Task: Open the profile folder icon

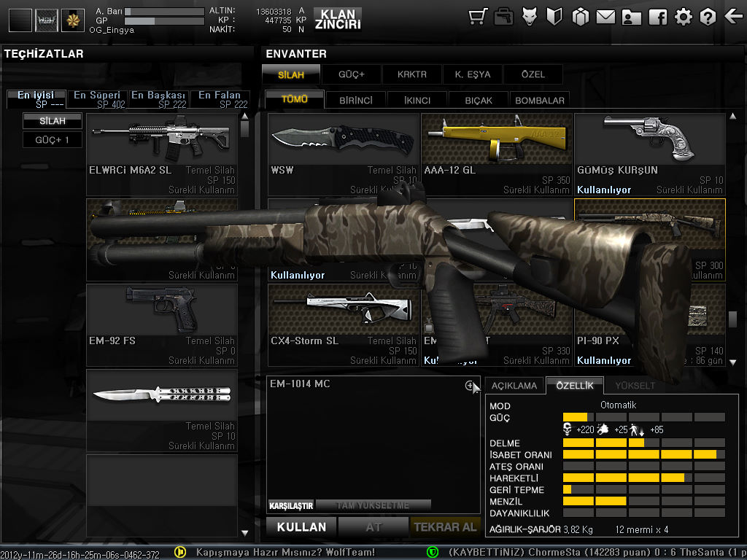Action: (631, 17)
